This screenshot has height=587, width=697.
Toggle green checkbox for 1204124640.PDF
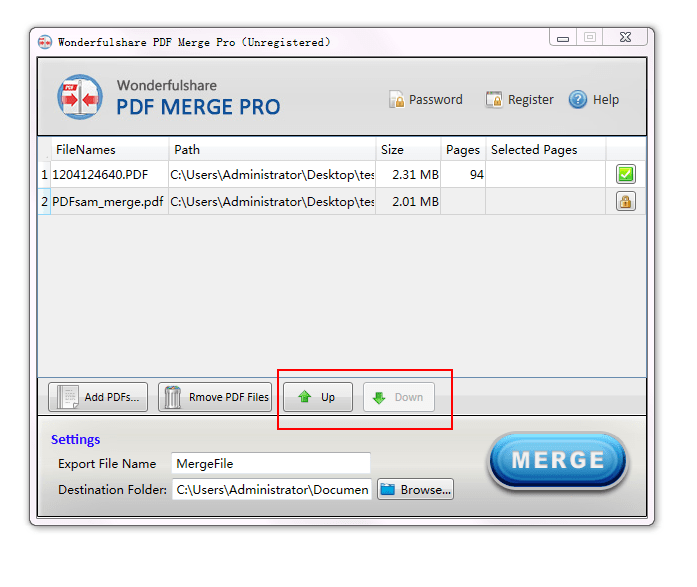click(625, 174)
